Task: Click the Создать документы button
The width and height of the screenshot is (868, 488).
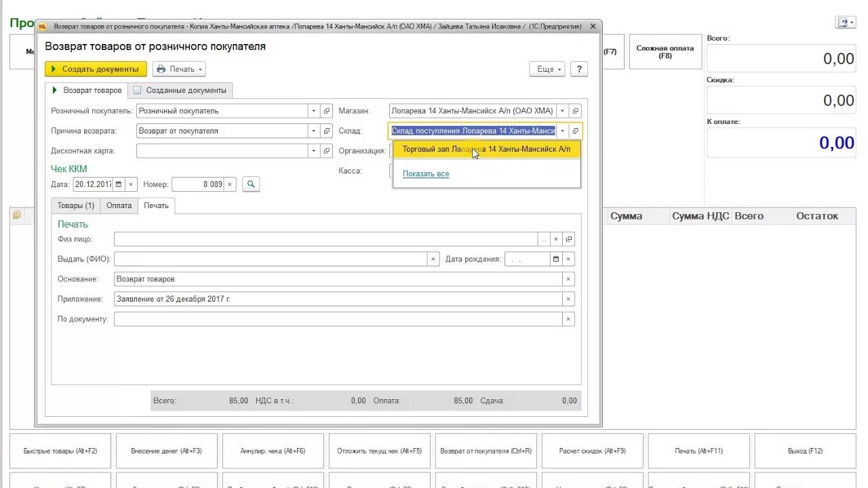Action: (x=96, y=69)
